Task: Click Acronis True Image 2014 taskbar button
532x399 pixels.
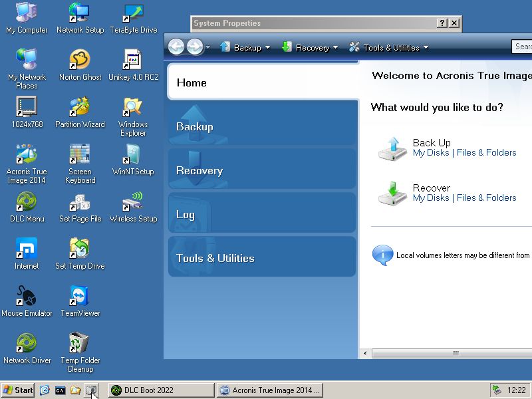Action: pyautogui.click(x=270, y=390)
